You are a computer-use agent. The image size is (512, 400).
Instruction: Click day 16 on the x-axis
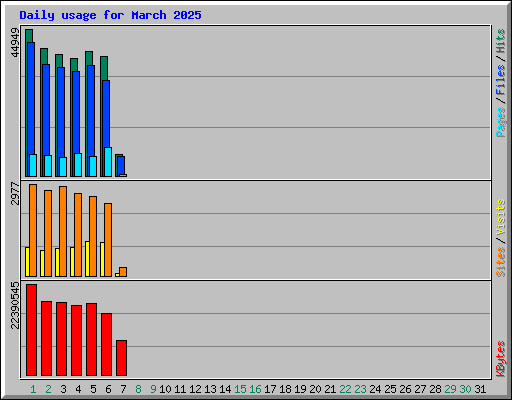255,389
